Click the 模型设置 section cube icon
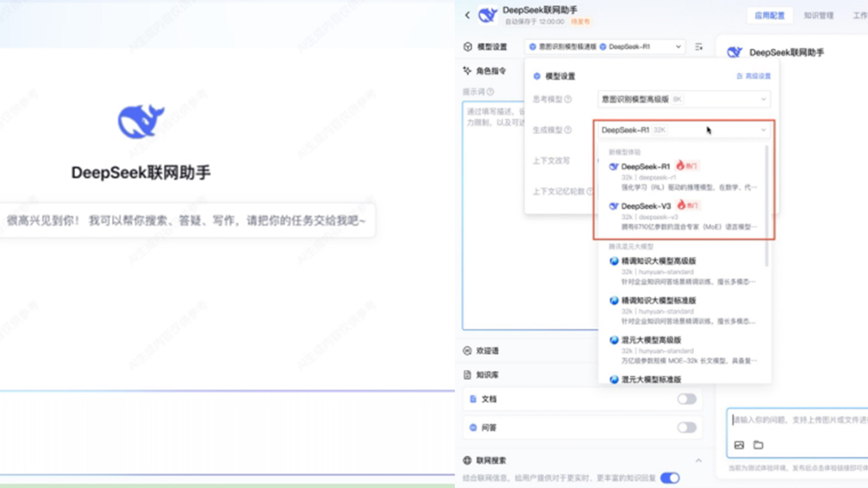Viewport: 868px width, 488px height. [468, 47]
